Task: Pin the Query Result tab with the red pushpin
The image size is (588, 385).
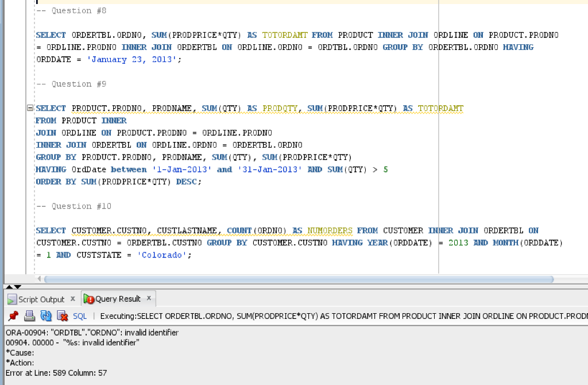Action: (x=13, y=316)
